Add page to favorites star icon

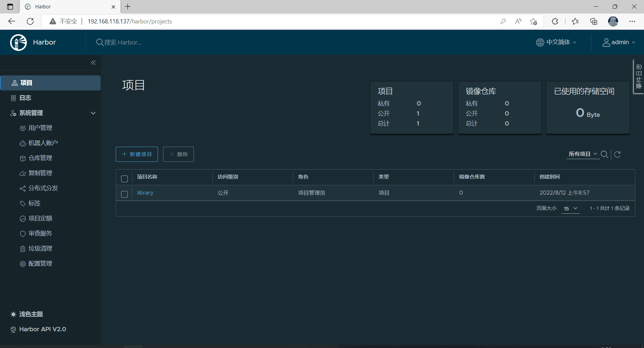533,21
